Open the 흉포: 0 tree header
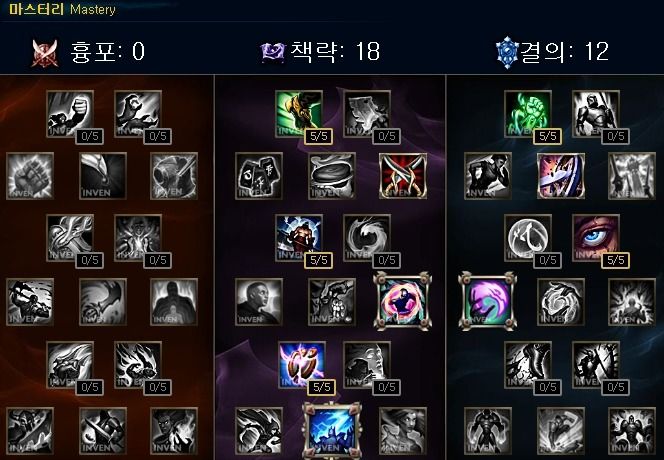 pos(89,53)
